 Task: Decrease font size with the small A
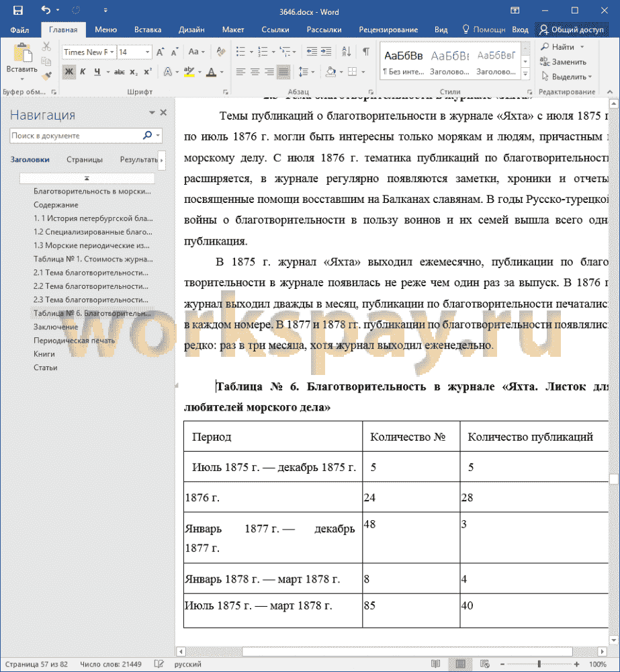click(x=174, y=52)
